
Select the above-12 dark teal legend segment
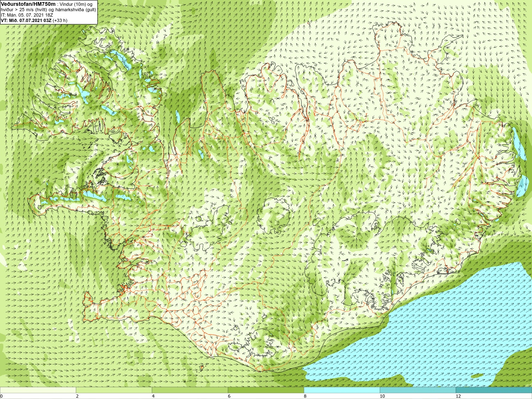click(494, 390)
